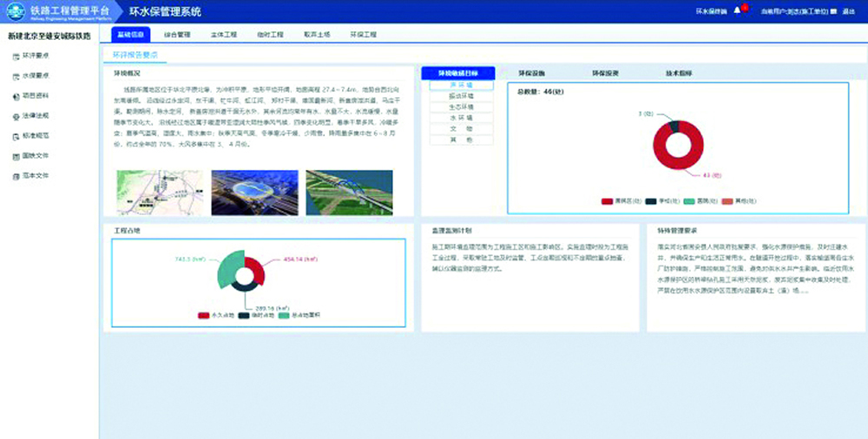Open 法律法规 in the sidebar

pyautogui.click(x=36, y=115)
